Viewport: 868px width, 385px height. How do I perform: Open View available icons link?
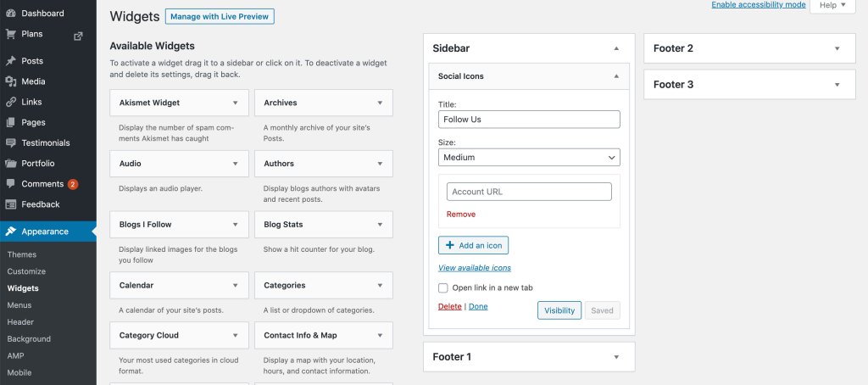[x=475, y=268]
